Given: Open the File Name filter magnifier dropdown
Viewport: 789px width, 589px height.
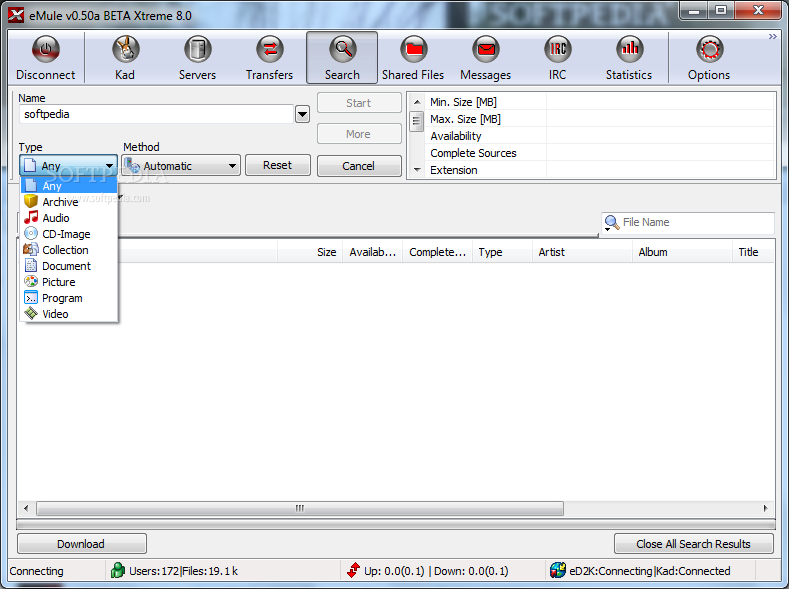Looking at the screenshot, I should point(611,223).
